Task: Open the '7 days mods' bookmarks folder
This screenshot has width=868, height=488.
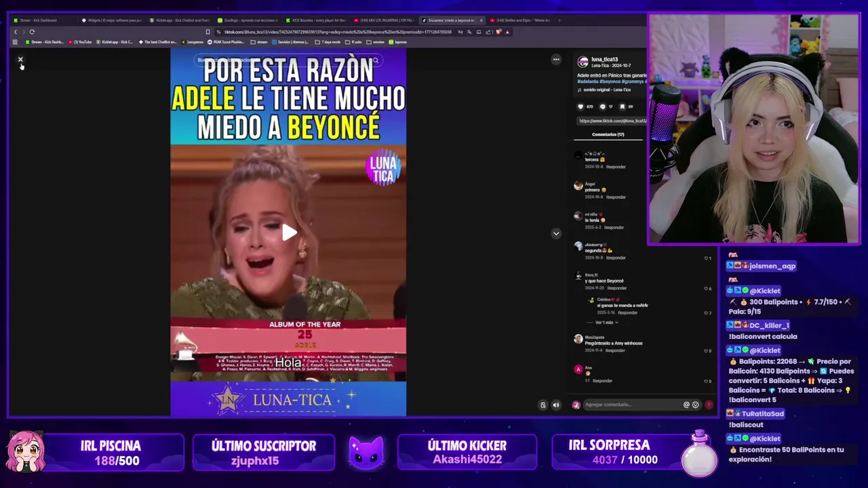Action: point(328,42)
